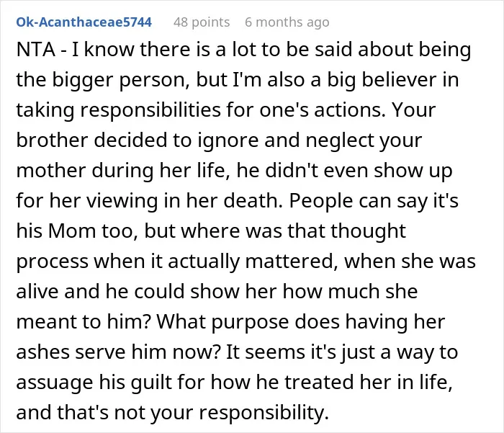Open the 6 months ago timestamp link
Screen dimensions: 504x433
(x=287, y=22)
